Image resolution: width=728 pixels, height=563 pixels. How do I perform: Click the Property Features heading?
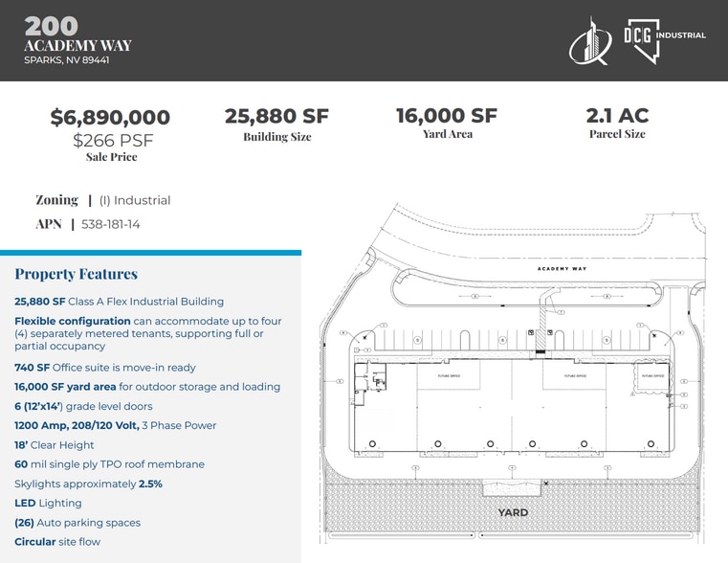[x=77, y=274]
